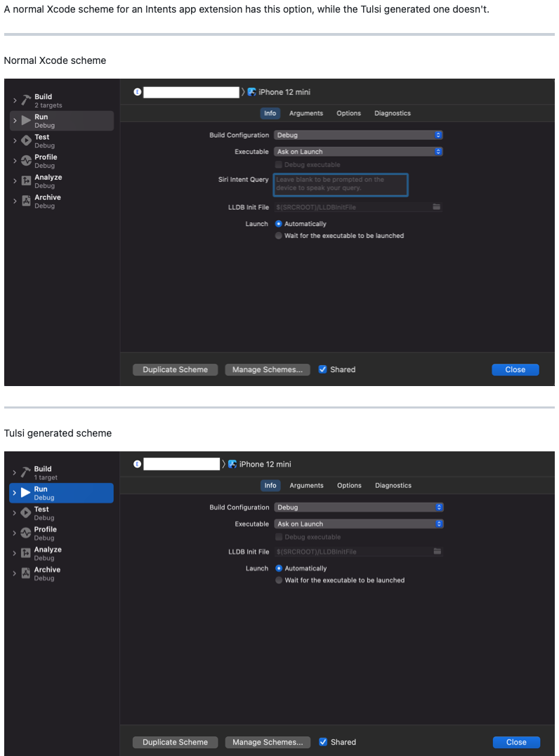The image size is (559, 756).
Task: Click redacted scheme name box in normal header
Action: click(191, 92)
